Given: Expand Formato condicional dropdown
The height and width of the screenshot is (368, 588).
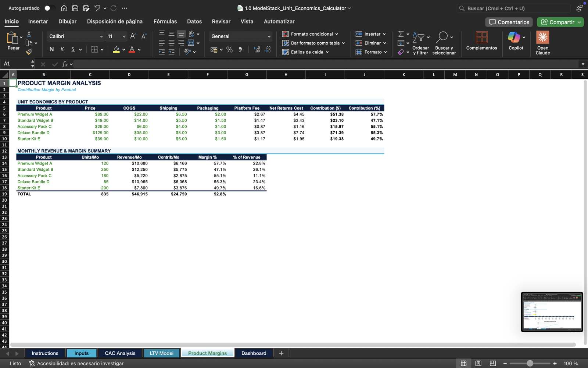Looking at the screenshot, I should tap(311, 34).
